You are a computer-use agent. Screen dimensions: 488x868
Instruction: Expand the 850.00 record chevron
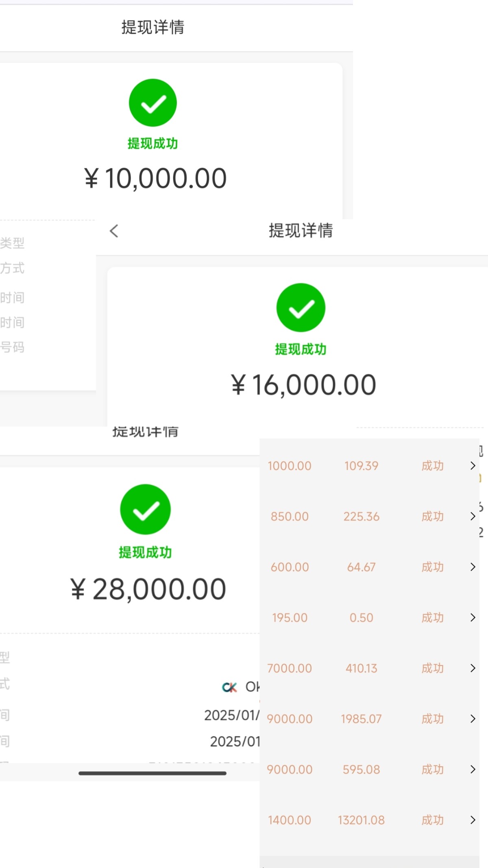pos(473,517)
